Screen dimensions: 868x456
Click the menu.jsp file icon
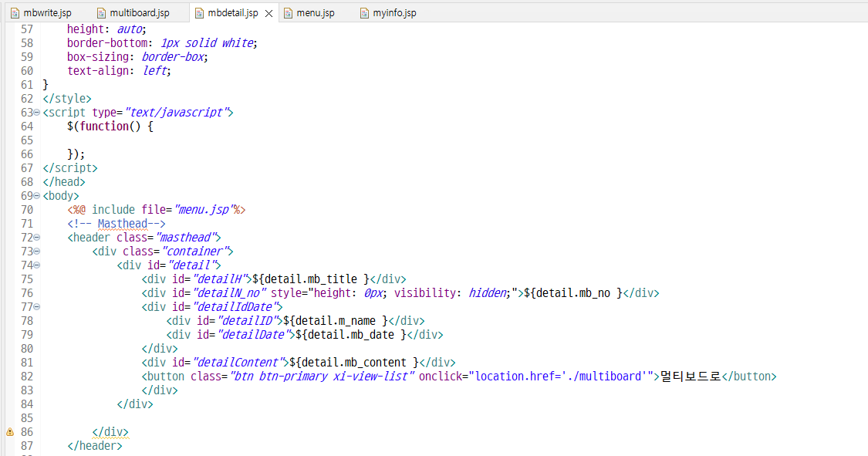[288, 12]
